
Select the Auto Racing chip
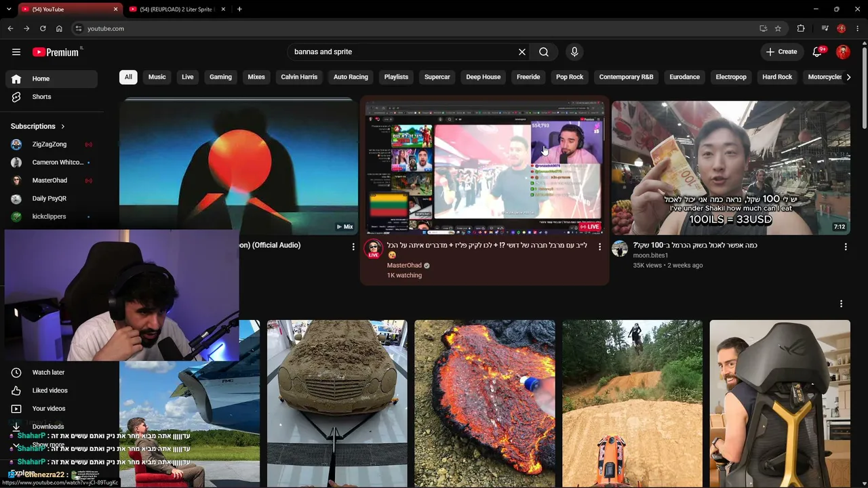click(351, 77)
